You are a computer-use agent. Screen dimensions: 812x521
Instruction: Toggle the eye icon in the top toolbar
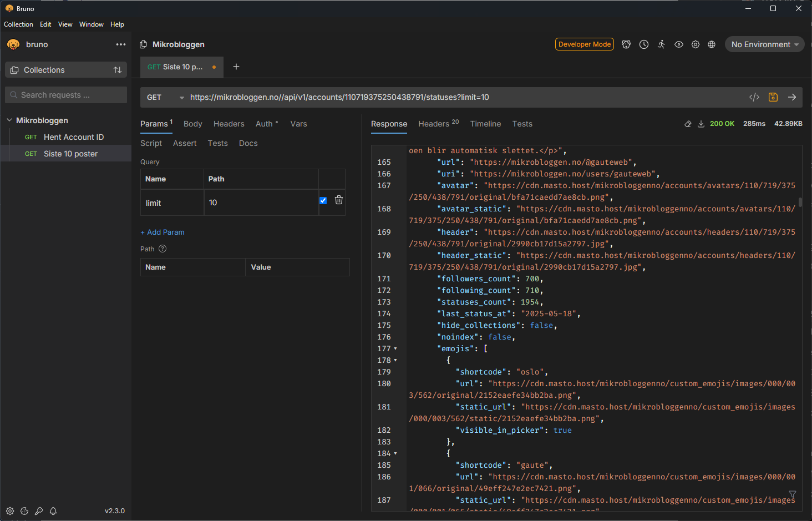point(679,44)
